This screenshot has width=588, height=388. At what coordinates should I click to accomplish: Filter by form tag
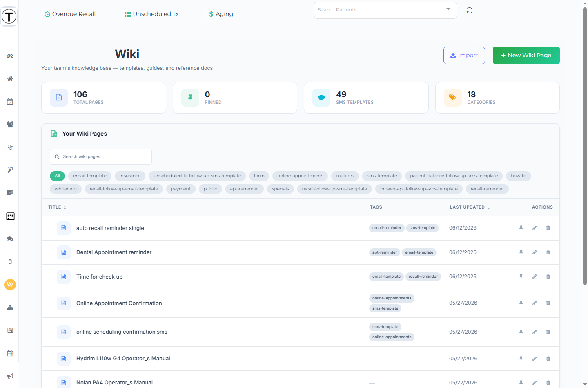[x=259, y=176]
